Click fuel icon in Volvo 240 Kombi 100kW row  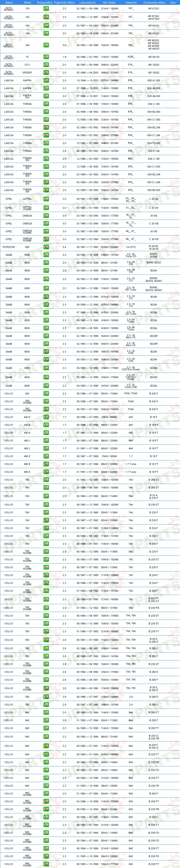pos(46,409)
